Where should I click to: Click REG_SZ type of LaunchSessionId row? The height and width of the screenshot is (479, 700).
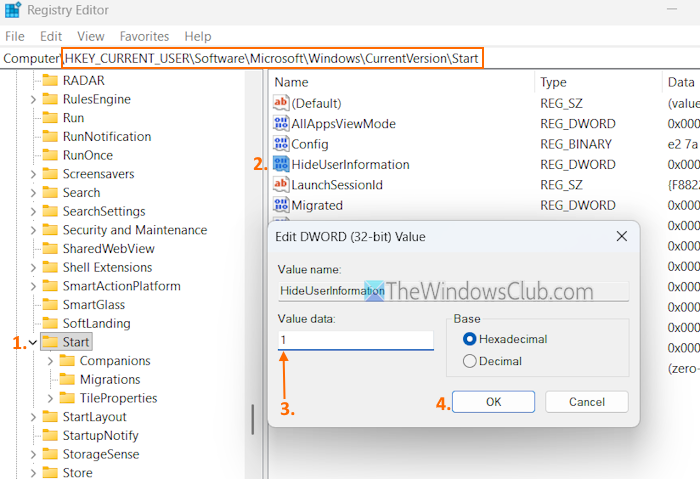tap(561, 184)
